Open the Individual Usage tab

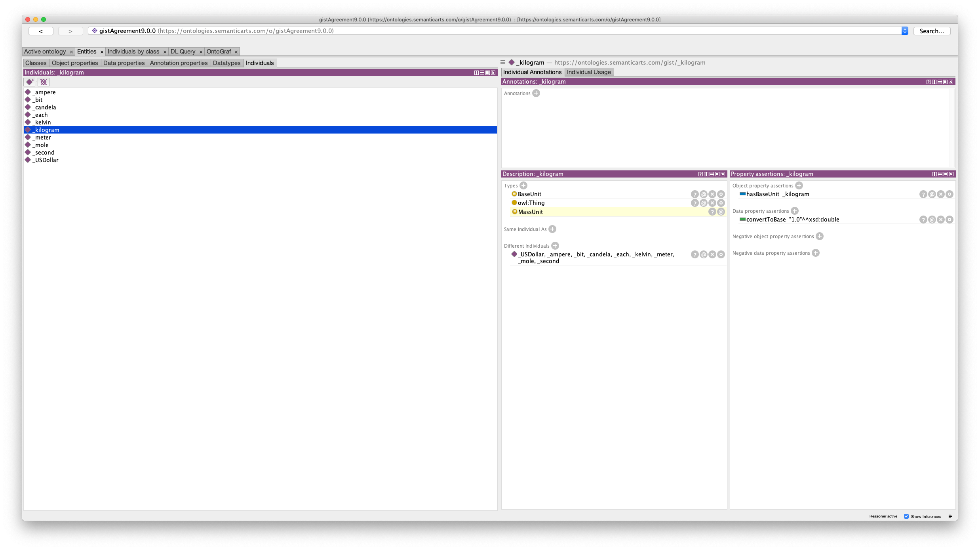click(588, 72)
